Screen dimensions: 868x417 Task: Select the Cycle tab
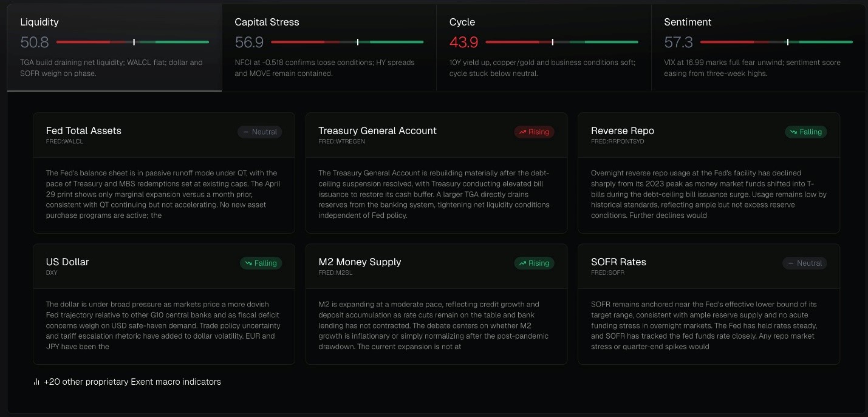point(544,48)
